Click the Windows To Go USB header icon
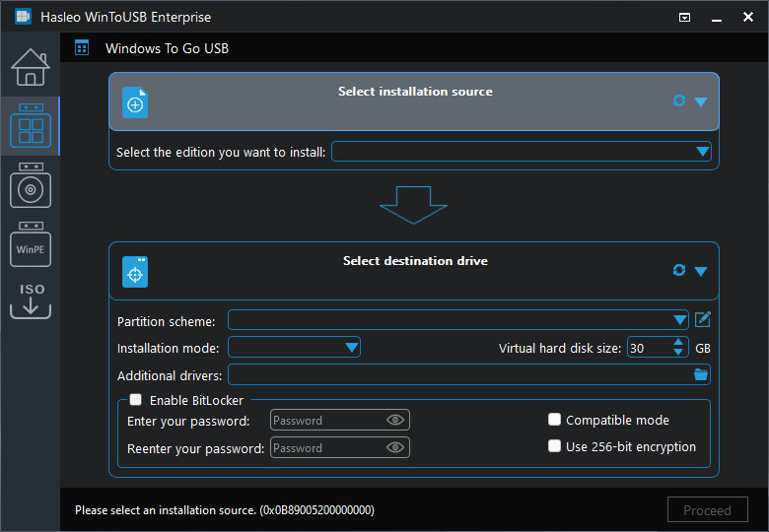769x532 pixels. click(82, 48)
